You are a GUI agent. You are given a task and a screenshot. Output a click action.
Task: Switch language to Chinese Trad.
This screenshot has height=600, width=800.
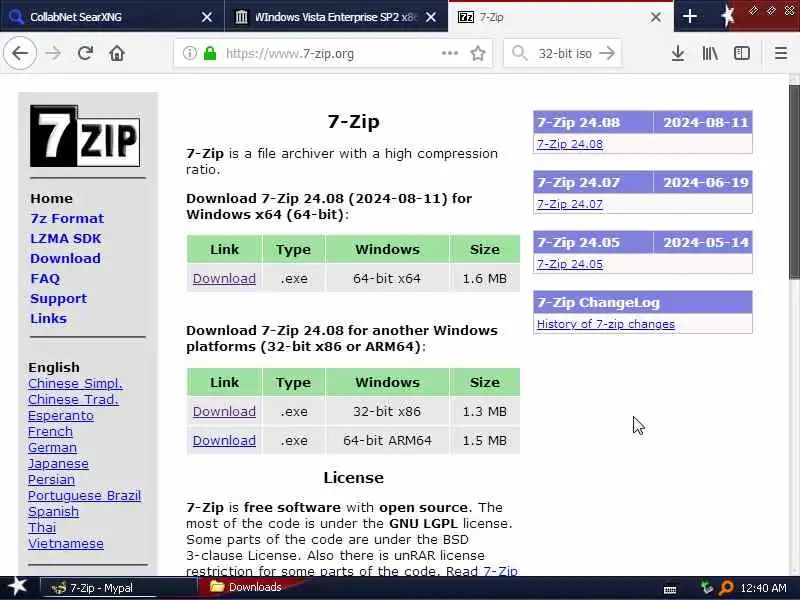tap(73, 399)
